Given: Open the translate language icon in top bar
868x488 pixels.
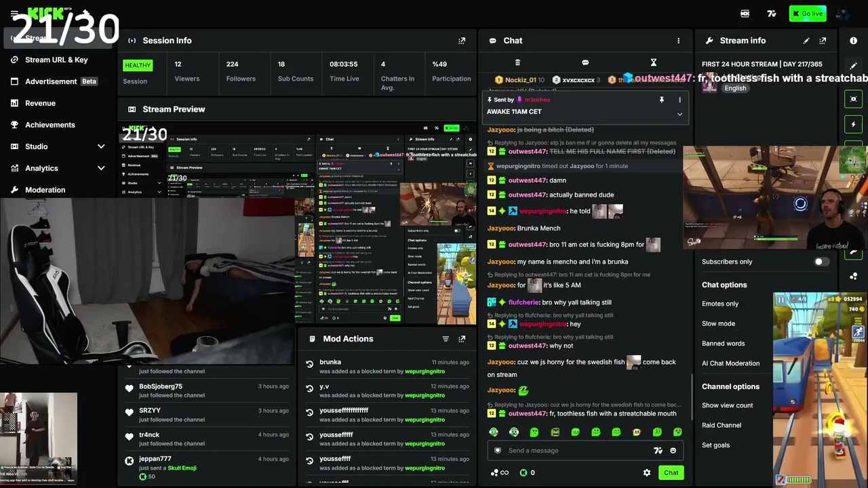Looking at the screenshot, I should (772, 14).
